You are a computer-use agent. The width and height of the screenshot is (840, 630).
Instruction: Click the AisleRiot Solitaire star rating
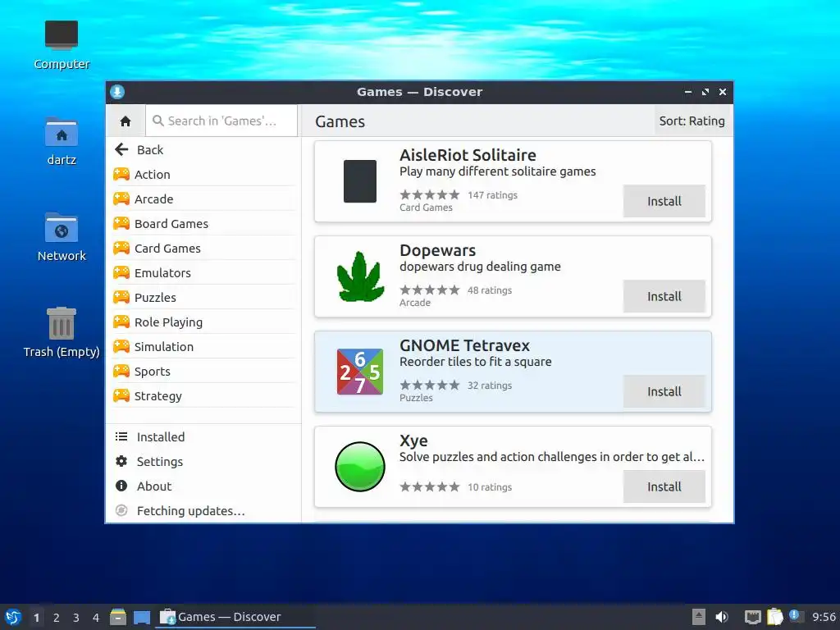point(430,194)
